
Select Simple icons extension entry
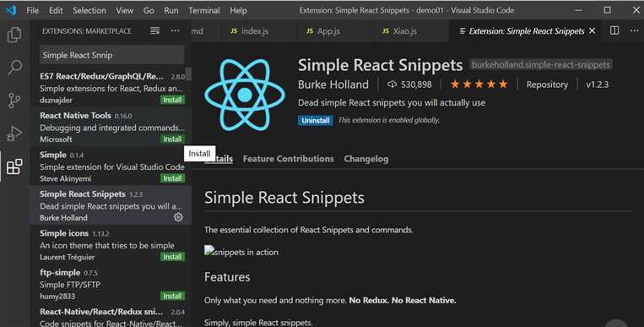pos(111,245)
